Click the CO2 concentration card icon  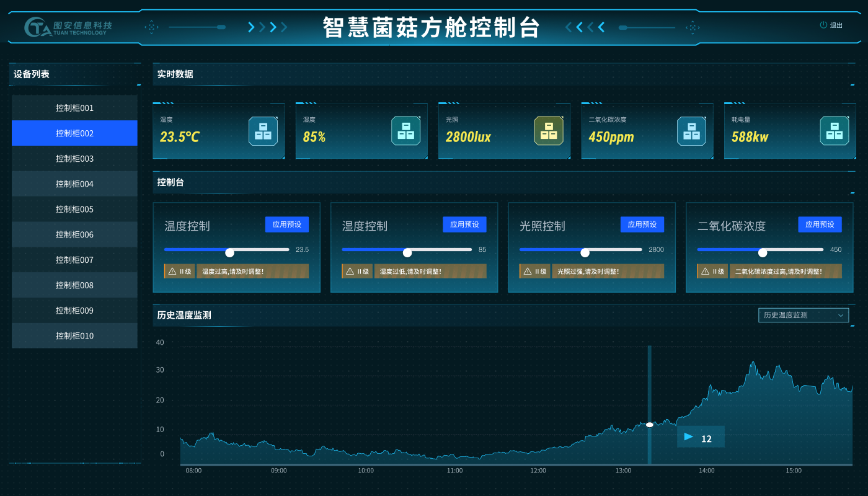(x=691, y=131)
